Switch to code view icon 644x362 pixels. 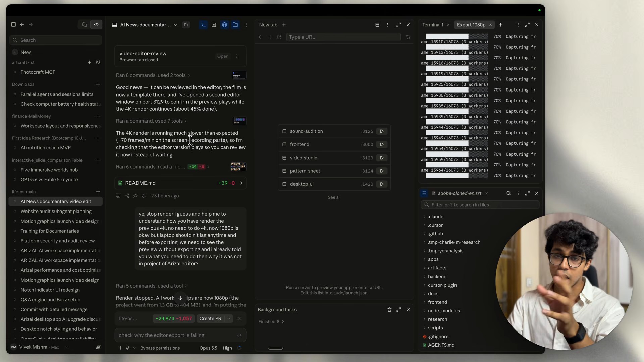point(96,24)
